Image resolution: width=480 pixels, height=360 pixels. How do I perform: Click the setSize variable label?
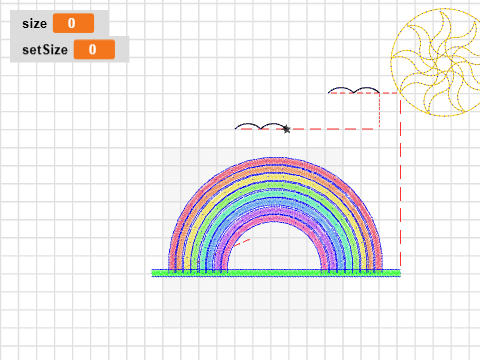pos(45,50)
